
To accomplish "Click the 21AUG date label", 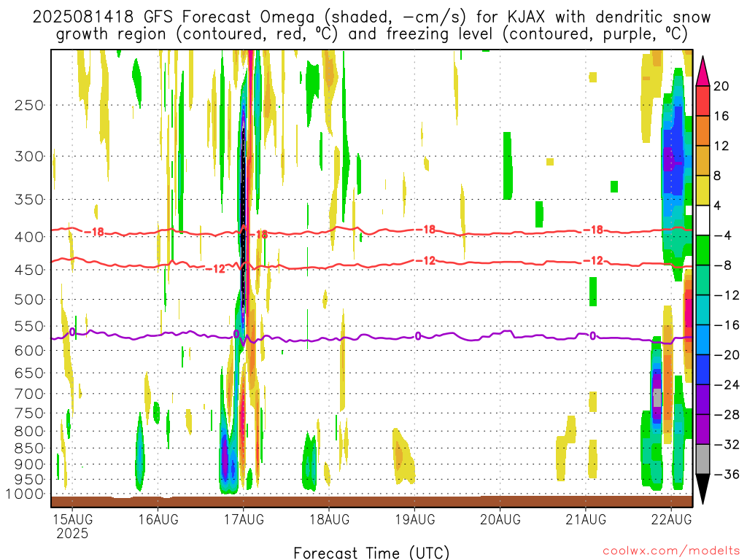I will click(586, 519).
